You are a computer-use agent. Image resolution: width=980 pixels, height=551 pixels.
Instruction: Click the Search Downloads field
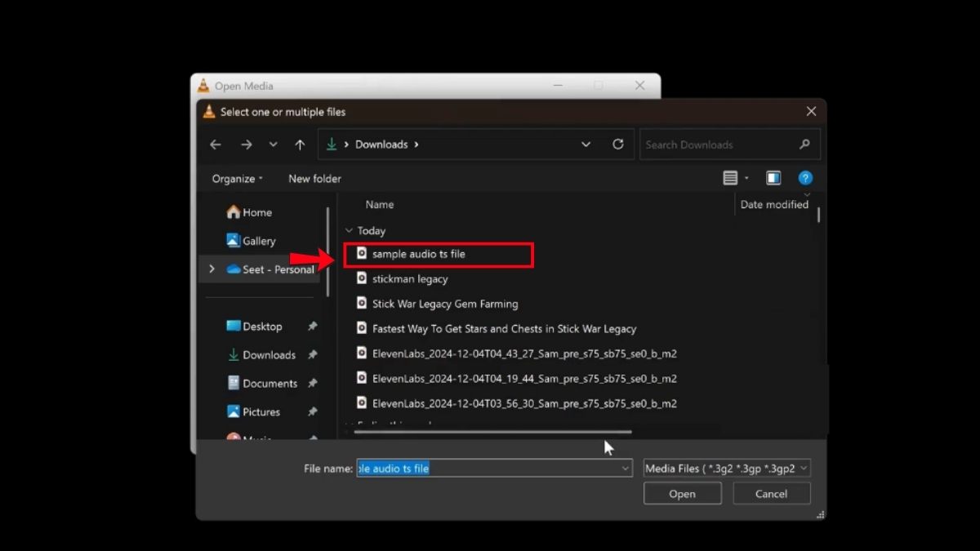[729, 144]
